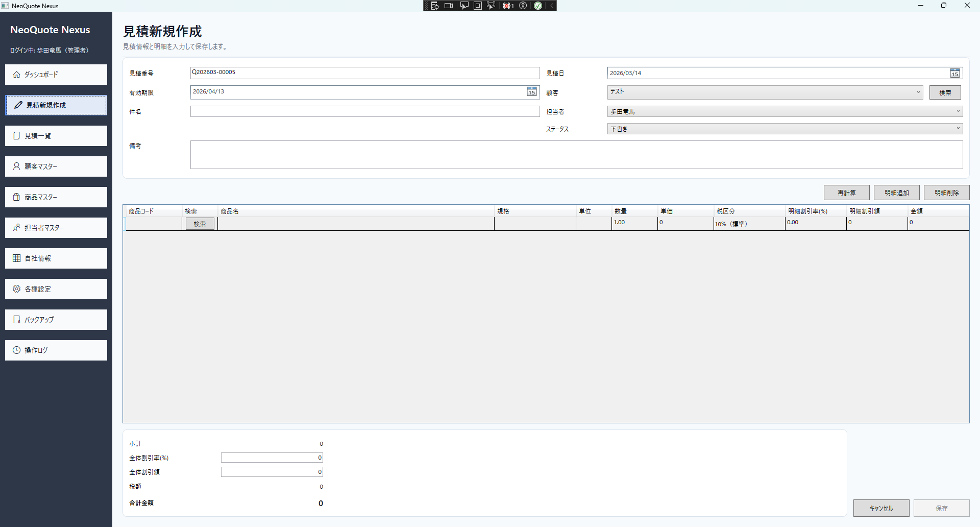Click the 明細追加 button
The width and height of the screenshot is (980, 527).
pos(896,193)
